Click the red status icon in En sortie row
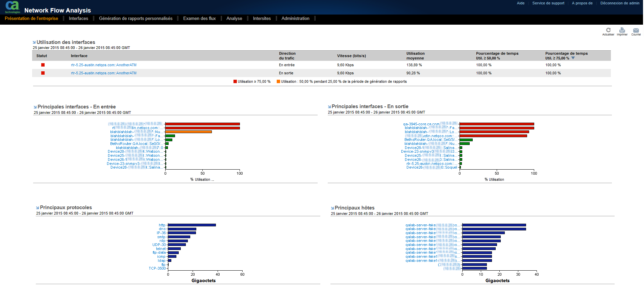Image resolution: width=644 pixels, height=298 pixels. (x=43, y=73)
